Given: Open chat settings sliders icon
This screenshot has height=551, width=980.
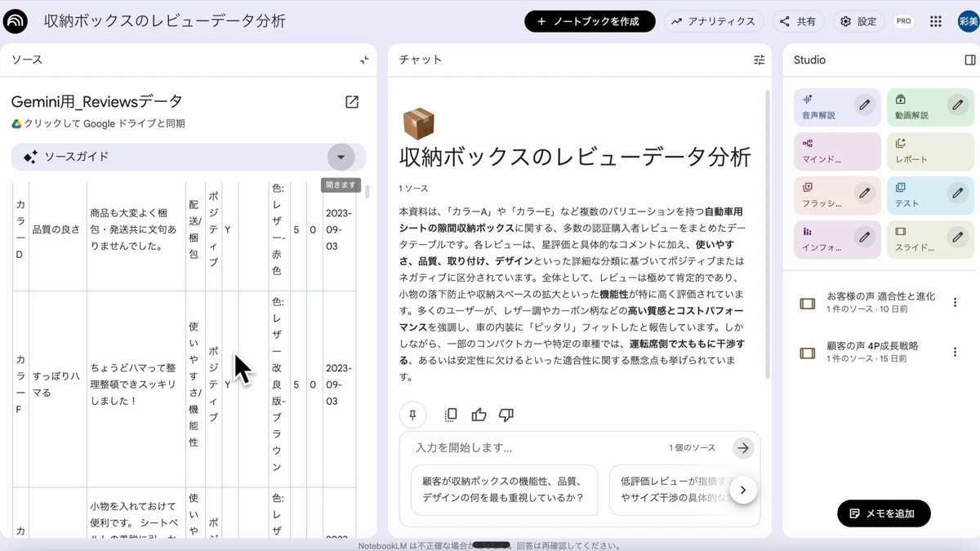Looking at the screenshot, I should click(759, 60).
